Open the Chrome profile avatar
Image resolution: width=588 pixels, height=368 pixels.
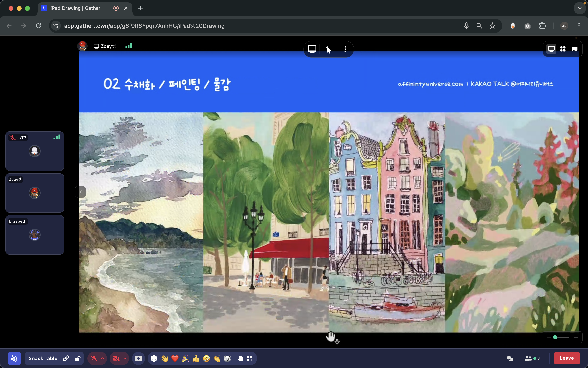pos(564,26)
